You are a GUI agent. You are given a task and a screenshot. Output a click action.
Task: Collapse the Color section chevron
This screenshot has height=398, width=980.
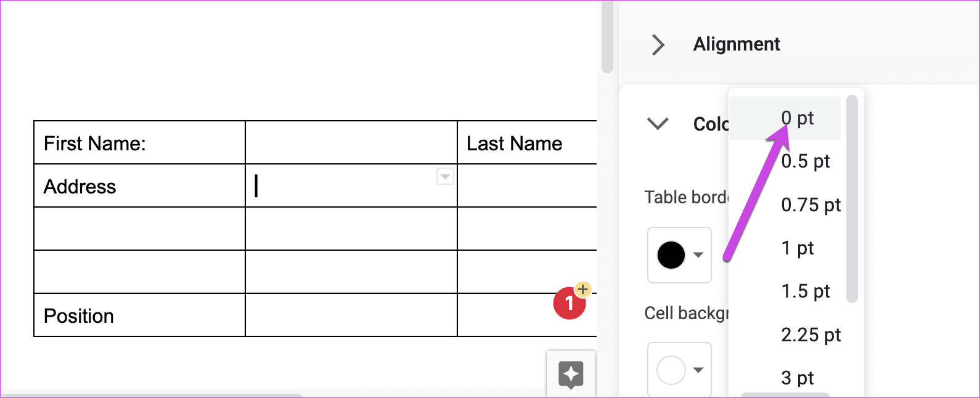(x=658, y=124)
